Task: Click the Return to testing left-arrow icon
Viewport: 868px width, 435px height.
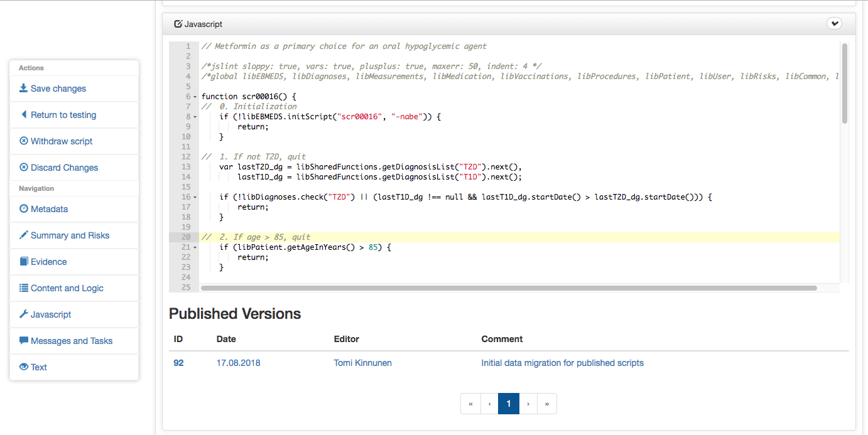Action: [24, 115]
